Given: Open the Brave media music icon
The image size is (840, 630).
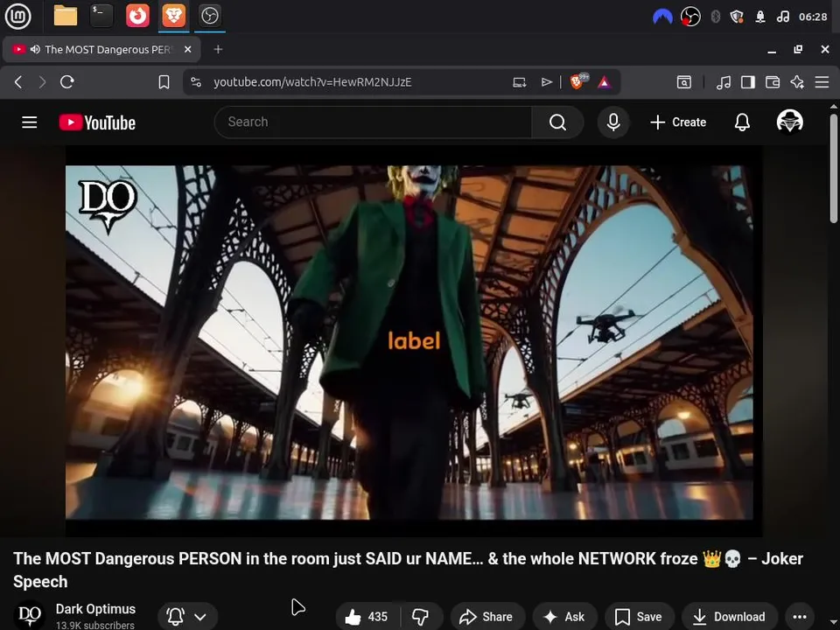Looking at the screenshot, I should coord(724,82).
